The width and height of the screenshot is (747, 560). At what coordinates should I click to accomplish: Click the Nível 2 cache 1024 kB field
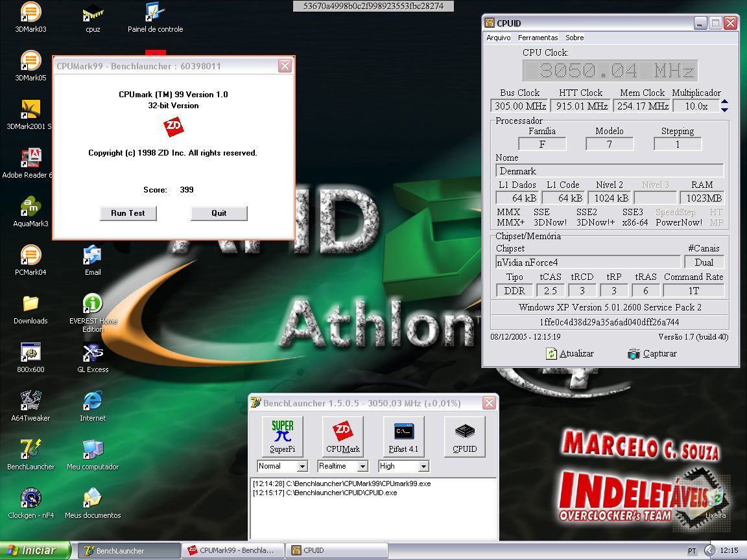pyautogui.click(x=610, y=198)
